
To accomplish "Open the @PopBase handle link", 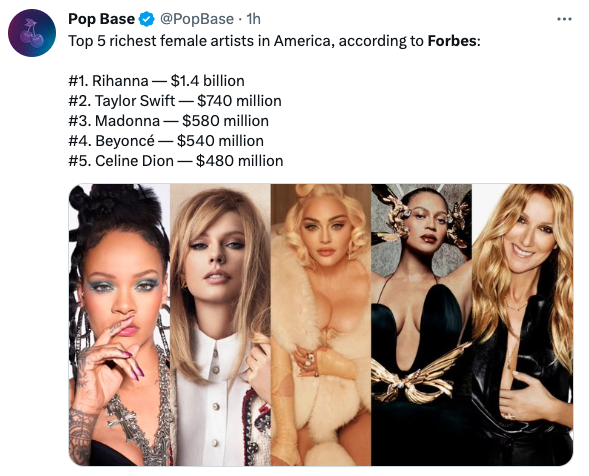I will (x=197, y=19).
